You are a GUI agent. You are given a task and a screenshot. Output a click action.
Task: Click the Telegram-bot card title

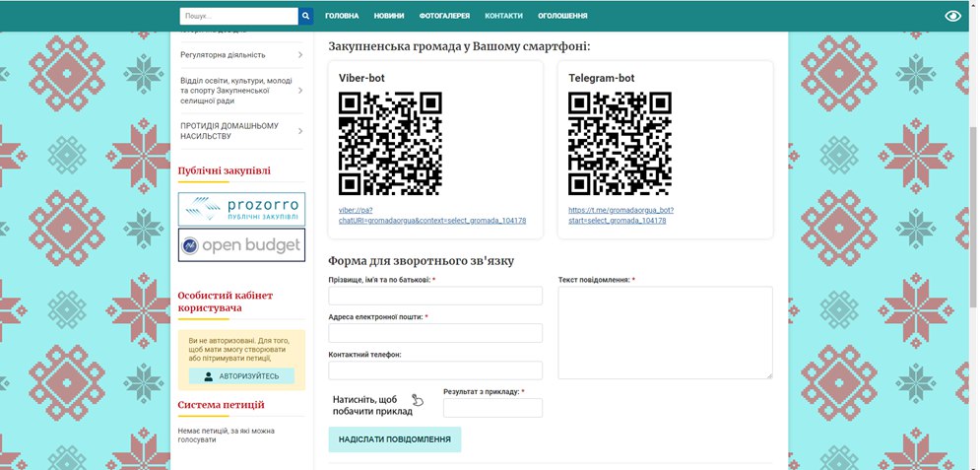coord(601,78)
